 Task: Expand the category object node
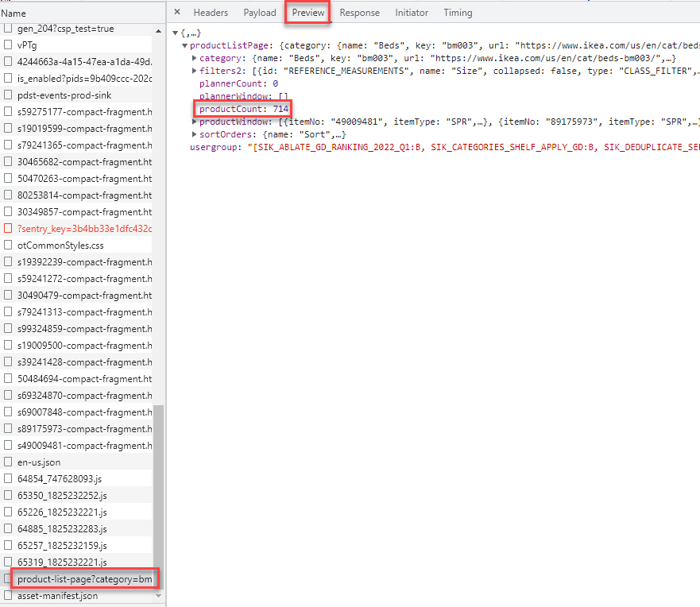click(x=195, y=58)
